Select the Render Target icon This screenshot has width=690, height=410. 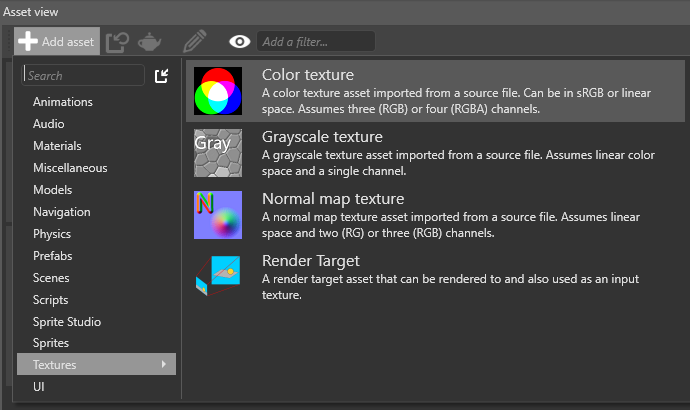pyautogui.click(x=218, y=277)
